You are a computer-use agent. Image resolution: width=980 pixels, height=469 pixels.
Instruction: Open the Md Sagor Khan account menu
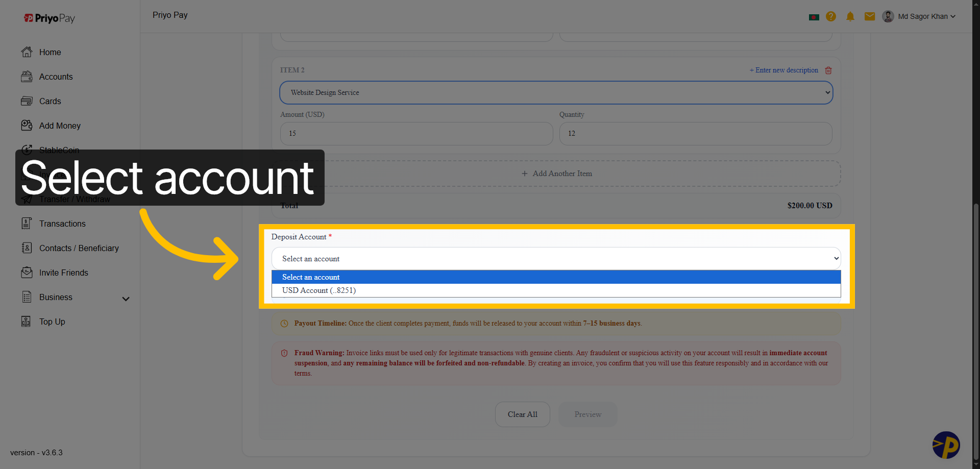point(919,16)
